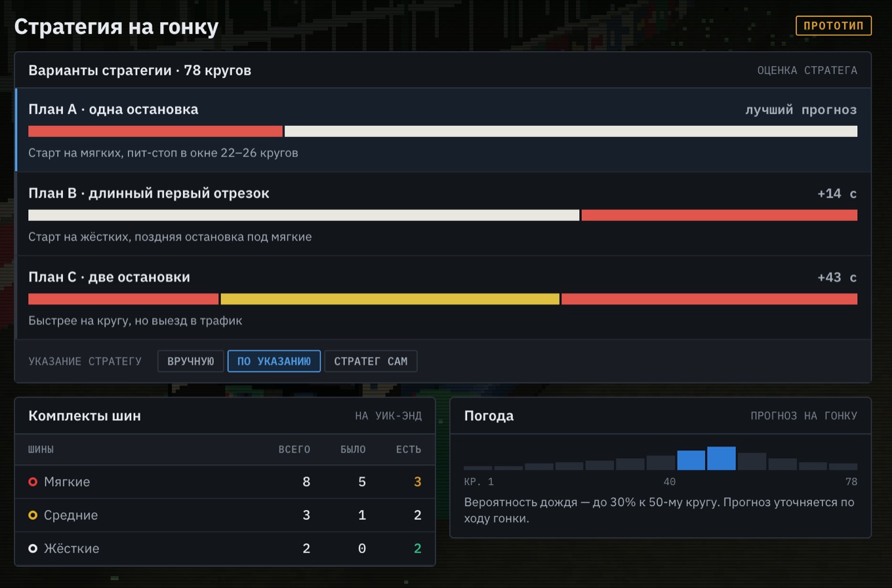Click the лучший прогноз label
The image size is (892, 588).
point(801,109)
